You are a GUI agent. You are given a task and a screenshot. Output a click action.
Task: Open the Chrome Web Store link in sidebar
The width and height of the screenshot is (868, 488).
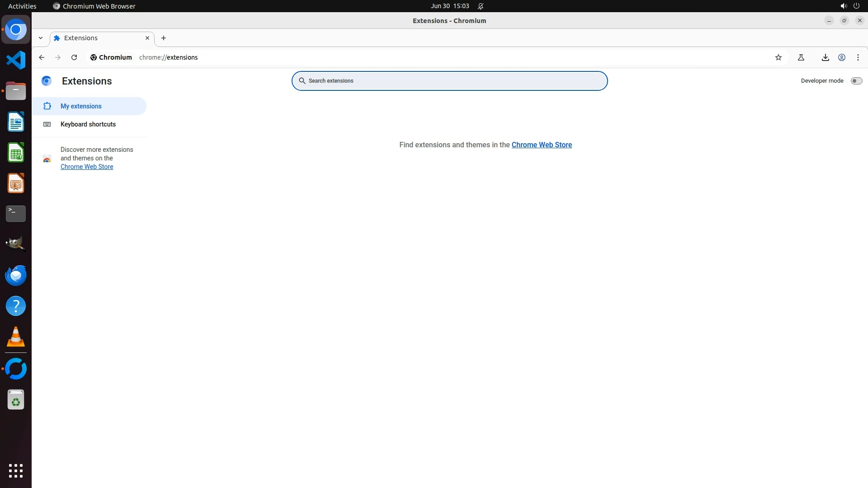[x=87, y=167]
